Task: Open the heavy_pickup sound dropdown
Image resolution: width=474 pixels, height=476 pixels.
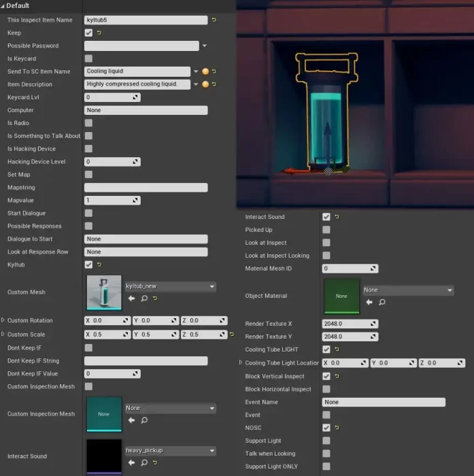Action: click(x=170, y=450)
